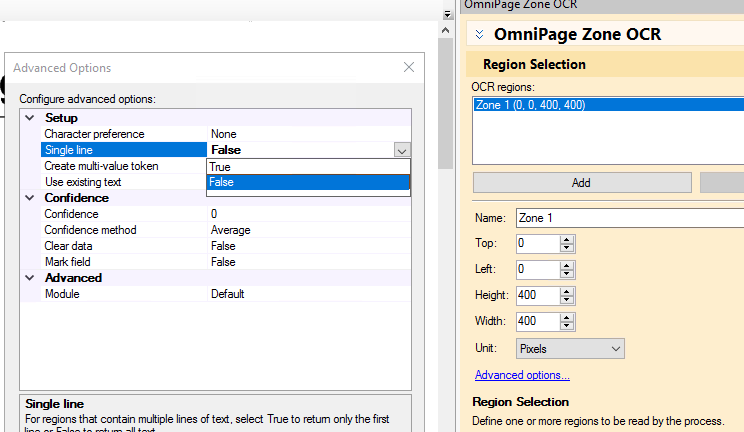Open the Single line dropdown arrow

click(402, 150)
